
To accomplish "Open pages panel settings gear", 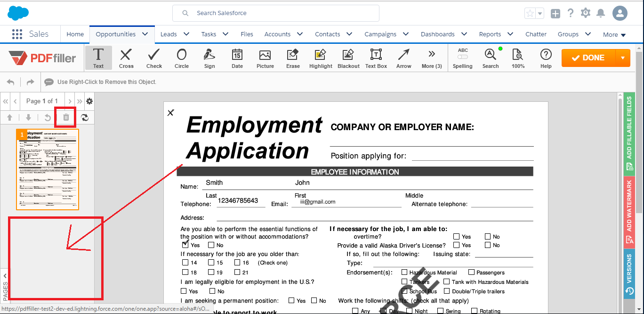I will (89, 101).
